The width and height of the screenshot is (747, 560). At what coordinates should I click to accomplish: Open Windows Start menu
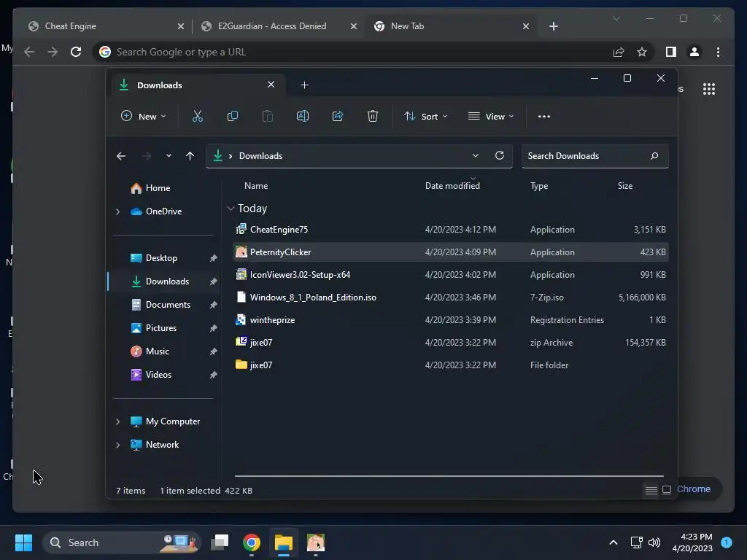tap(23, 542)
